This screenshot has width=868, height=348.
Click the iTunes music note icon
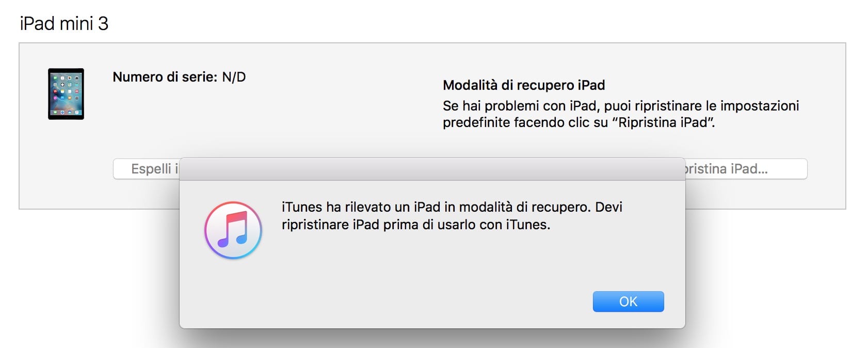pos(233,230)
